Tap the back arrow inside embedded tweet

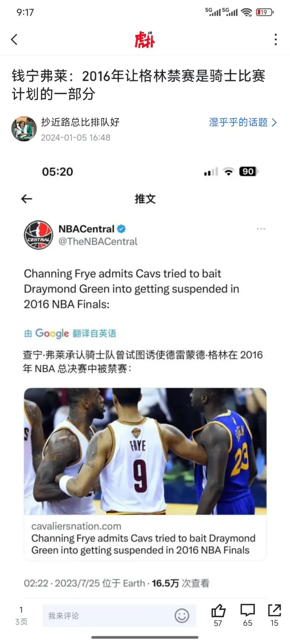tap(26, 199)
